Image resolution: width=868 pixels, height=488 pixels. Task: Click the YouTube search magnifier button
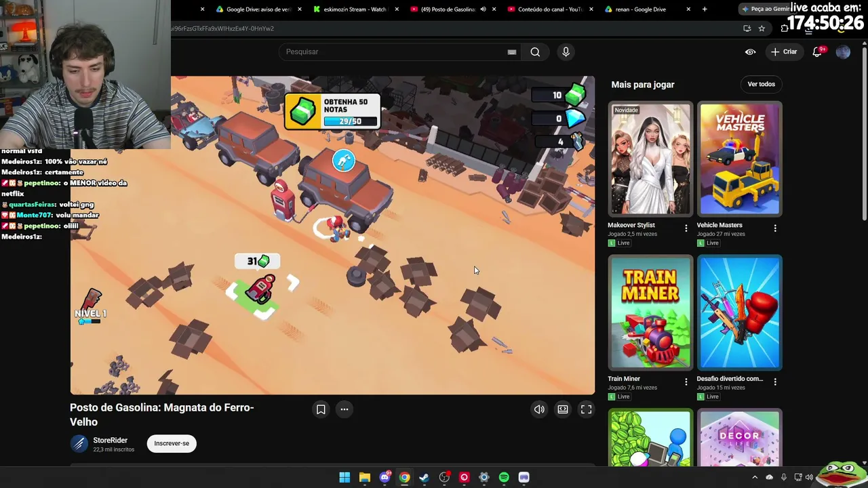(x=535, y=52)
